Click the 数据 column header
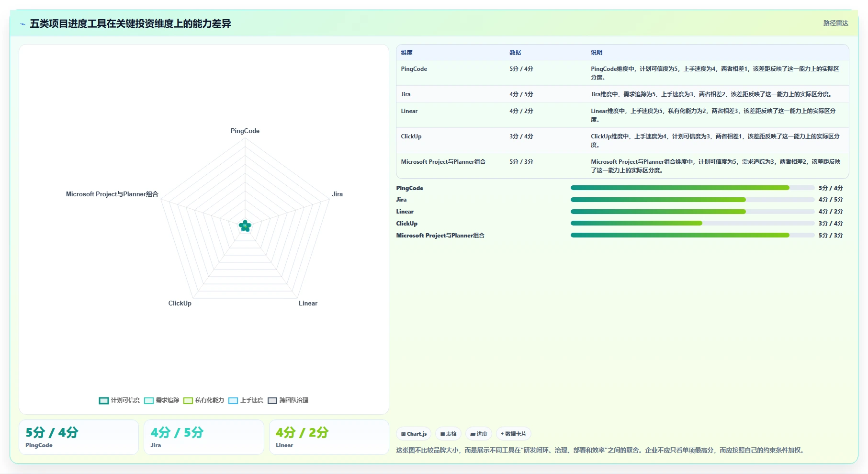 [x=515, y=53]
